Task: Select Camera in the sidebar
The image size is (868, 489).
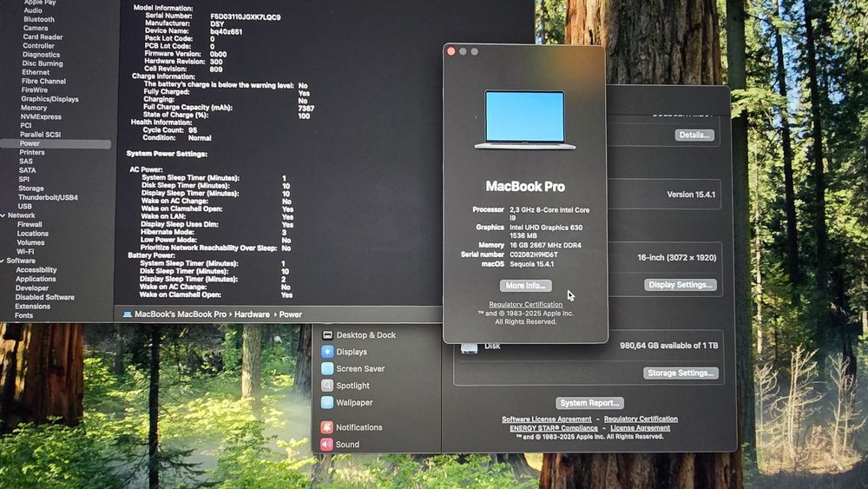Action: click(36, 29)
